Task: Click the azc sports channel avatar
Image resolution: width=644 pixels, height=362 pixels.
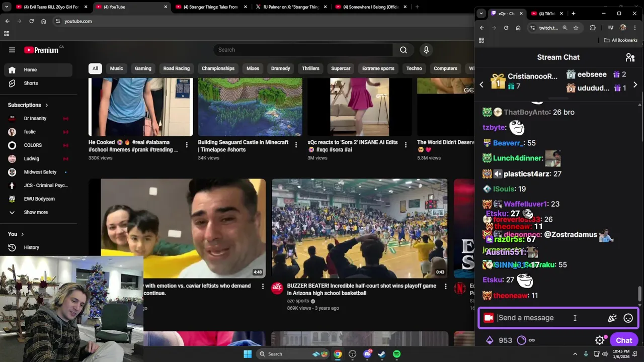Action: 277,288
